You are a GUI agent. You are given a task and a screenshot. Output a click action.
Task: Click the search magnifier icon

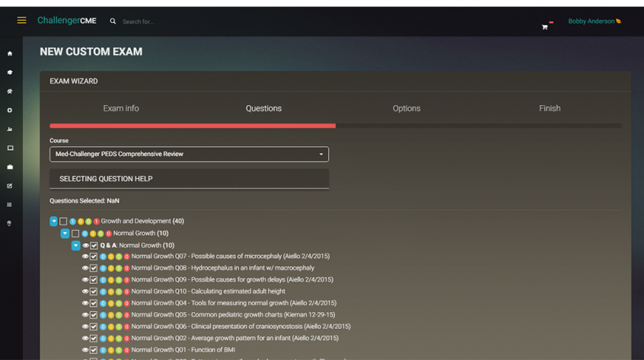point(113,21)
